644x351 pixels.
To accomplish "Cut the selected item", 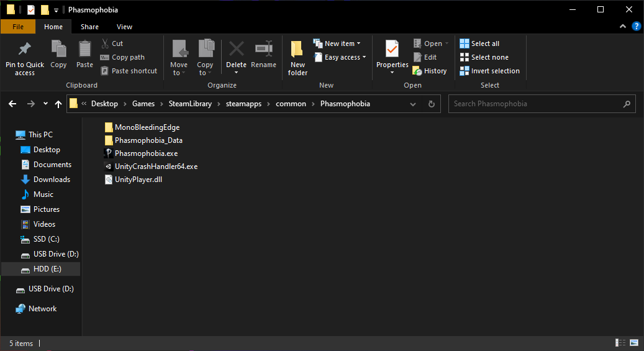I will click(112, 43).
